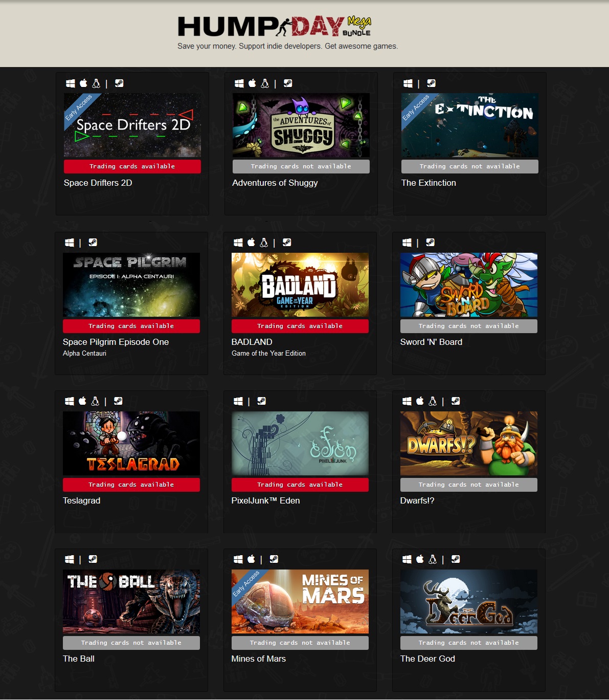Screen dimensions: 609x700
Task: Open BADLAND Game of the Year banner
Action: point(300,285)
